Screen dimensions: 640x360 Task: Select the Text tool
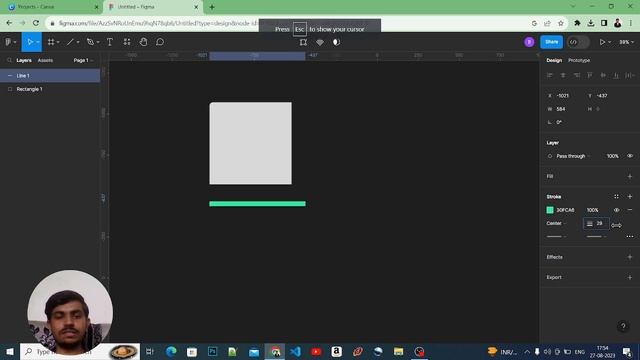click(x=110, y=42)
